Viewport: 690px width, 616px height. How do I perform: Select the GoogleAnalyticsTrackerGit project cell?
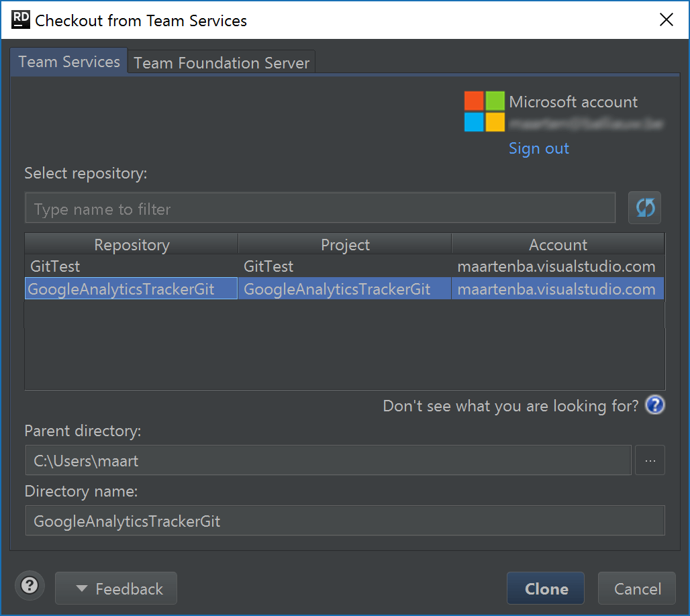[x=344, y=289]
